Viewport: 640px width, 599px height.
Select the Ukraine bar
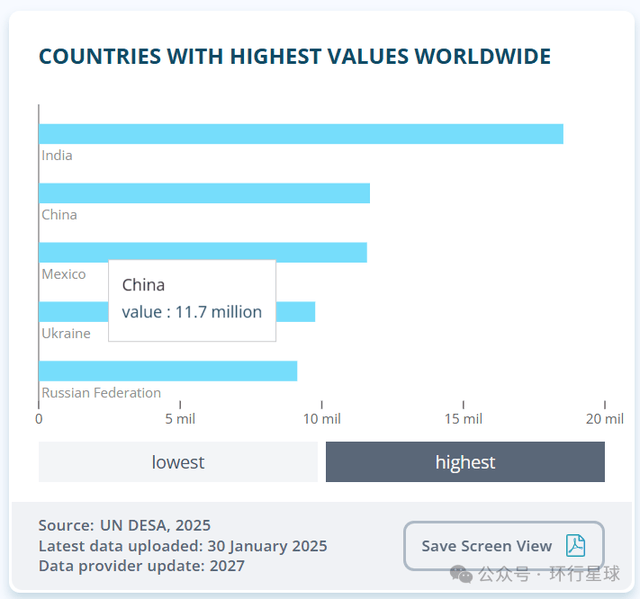(295, 312)
